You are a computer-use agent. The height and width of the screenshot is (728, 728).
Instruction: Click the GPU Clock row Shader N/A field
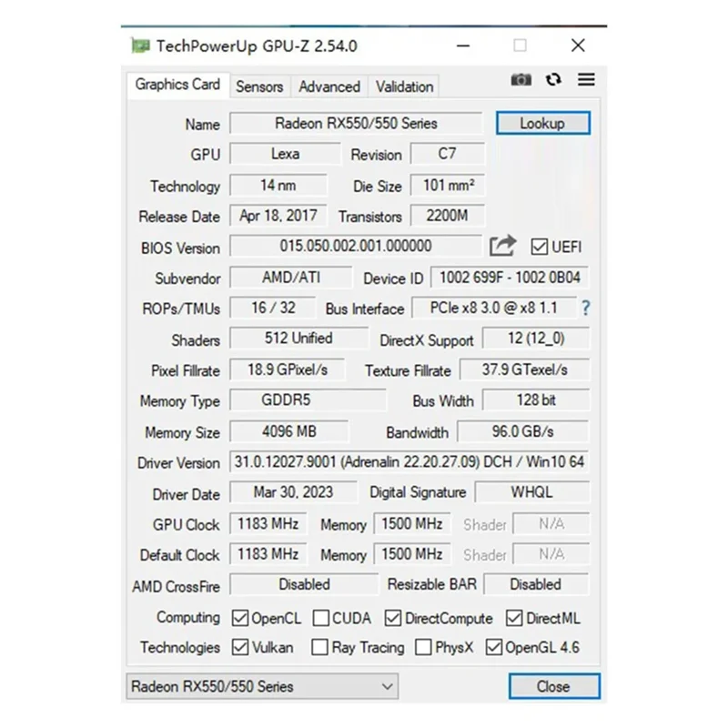551,524
